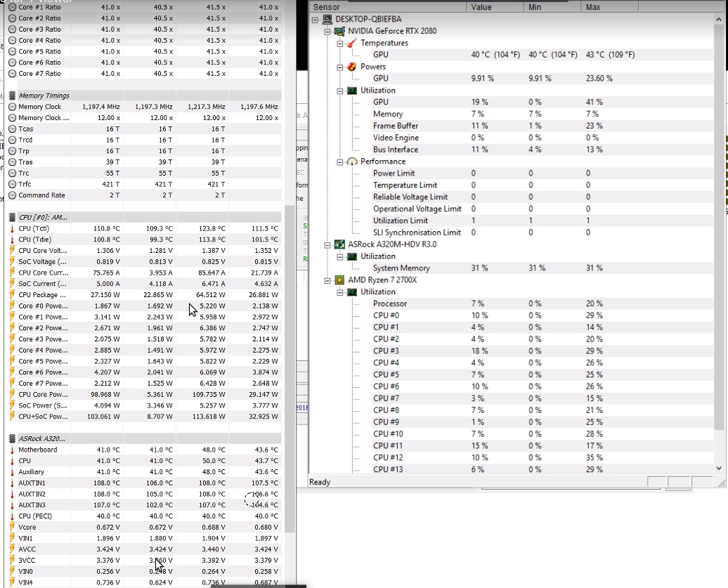Select the System Memory sensor row
This screenshot has height=588, width=728.
401,268
